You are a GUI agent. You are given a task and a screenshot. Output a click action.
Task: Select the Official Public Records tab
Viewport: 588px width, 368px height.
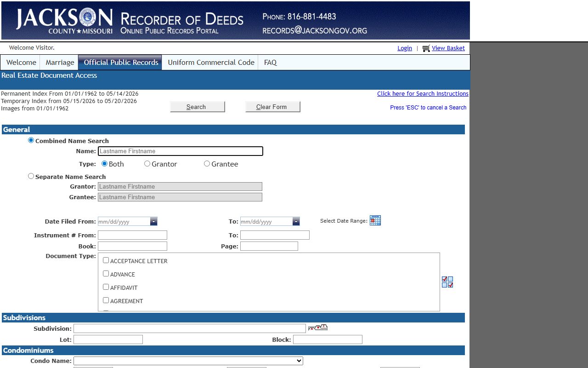coord(121,63)
